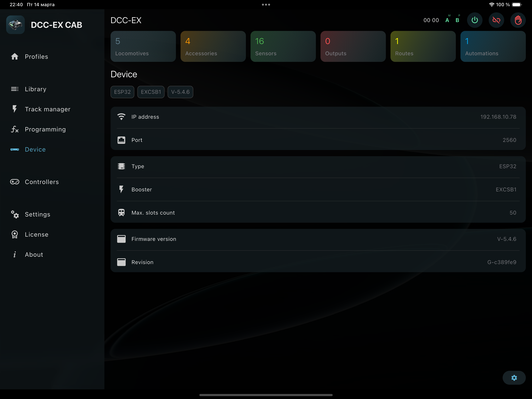Tap the home indicator bar
532x399 pixels.
(266, 395)
